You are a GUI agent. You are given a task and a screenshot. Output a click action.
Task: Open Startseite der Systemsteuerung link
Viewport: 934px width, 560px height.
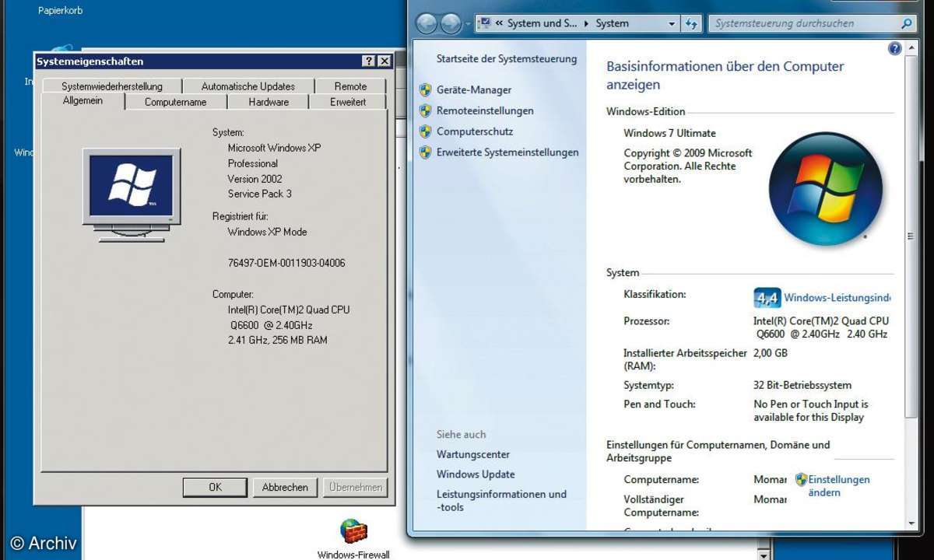(507, 59)
